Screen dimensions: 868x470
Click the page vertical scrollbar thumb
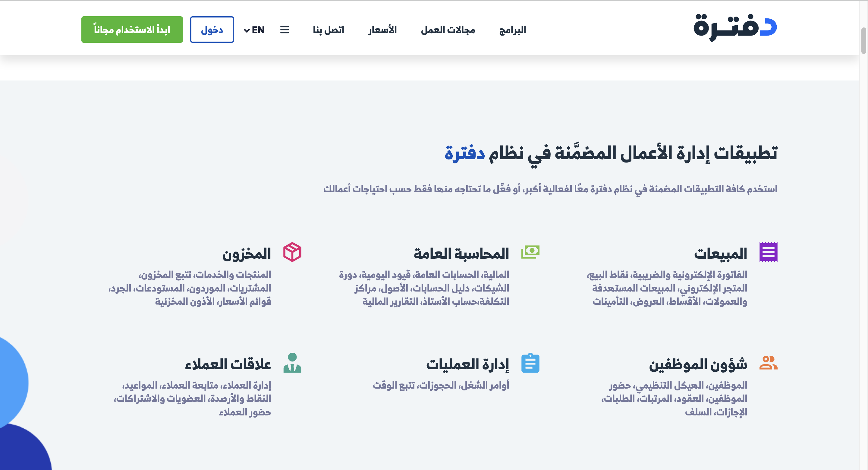[x=863, y=40]
